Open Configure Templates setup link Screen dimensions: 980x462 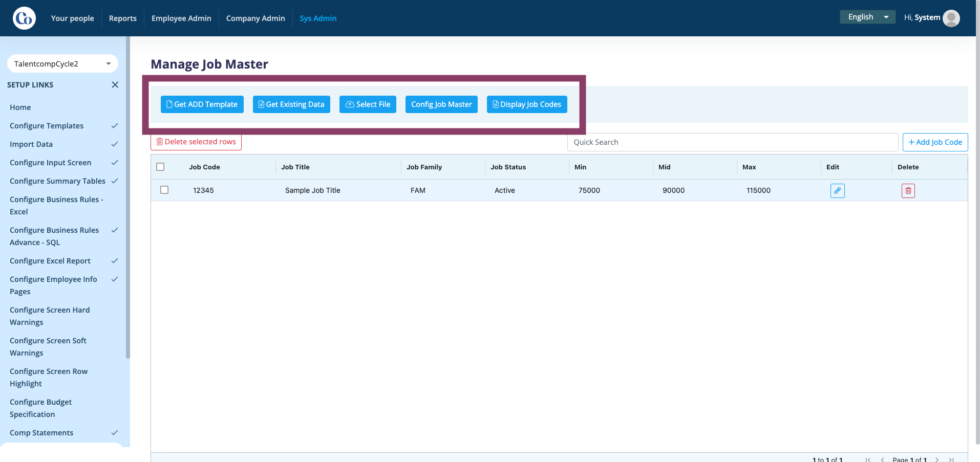(x=47, y=126)
